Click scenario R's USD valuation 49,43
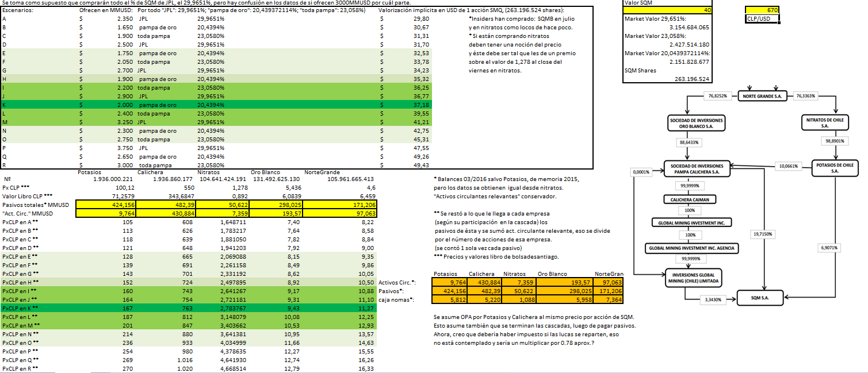Image resolution: width=868 pixels, height=373 pixels. click(x=421, y=166)
